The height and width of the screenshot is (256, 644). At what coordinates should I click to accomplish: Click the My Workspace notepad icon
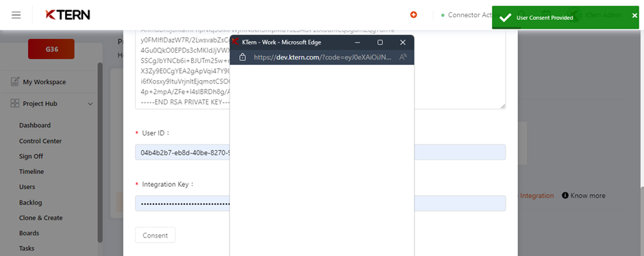(15, 81)
